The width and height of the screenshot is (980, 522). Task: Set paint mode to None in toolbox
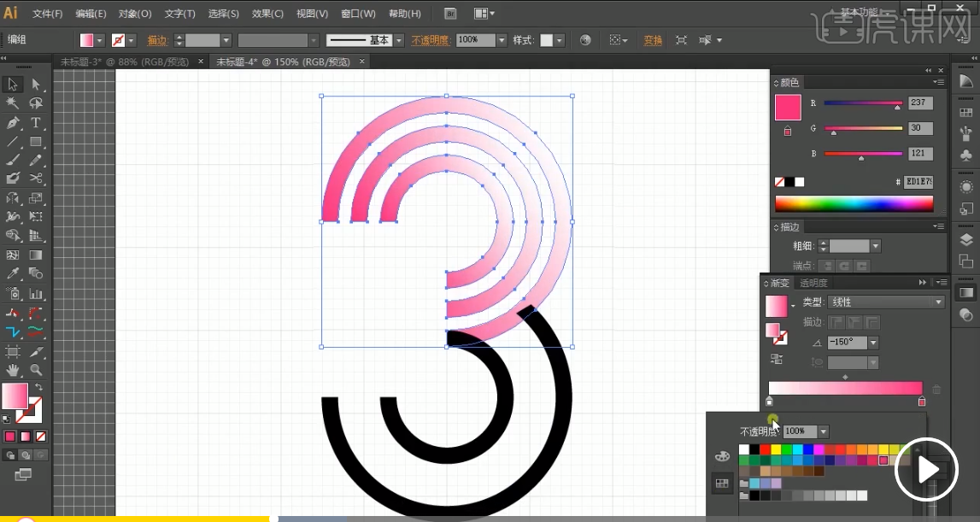(x=40, y=437)
